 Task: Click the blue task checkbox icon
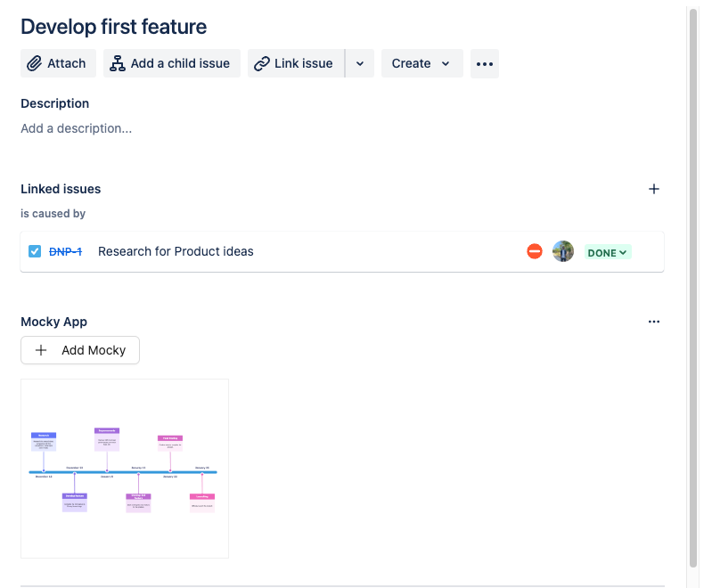[x=35, y=251]
